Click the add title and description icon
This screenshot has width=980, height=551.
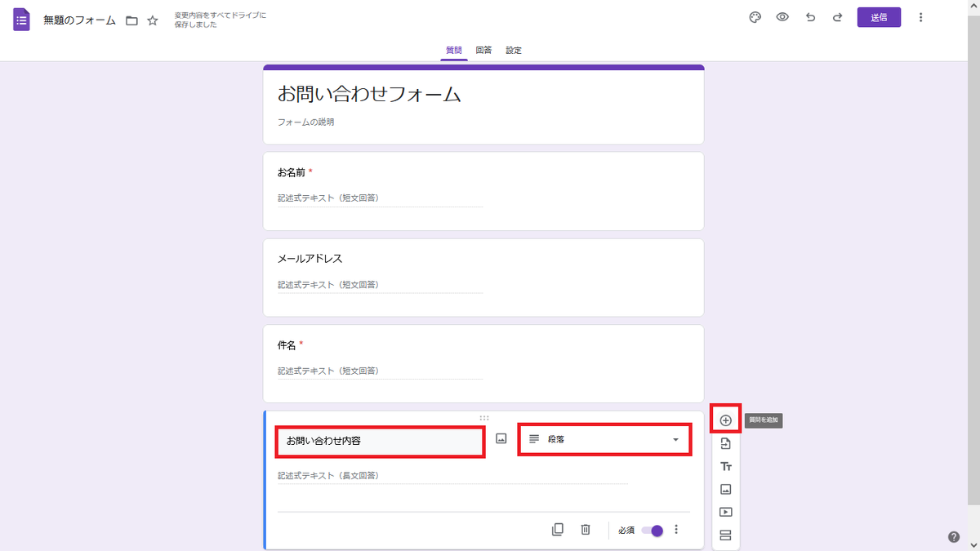tap(725, 465)
